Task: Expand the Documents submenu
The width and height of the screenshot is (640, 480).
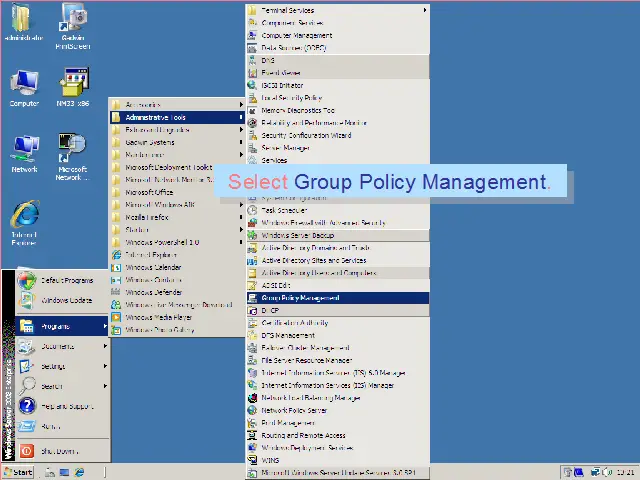Action: [x=62, y=346]
